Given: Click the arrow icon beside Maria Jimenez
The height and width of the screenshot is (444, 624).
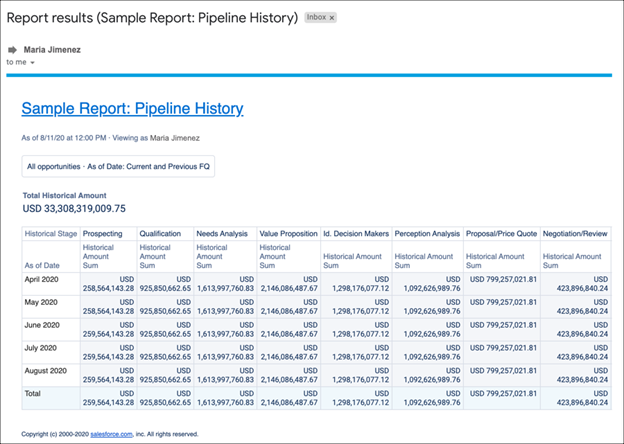Looking at the screenshot, I should coord(12,49).
